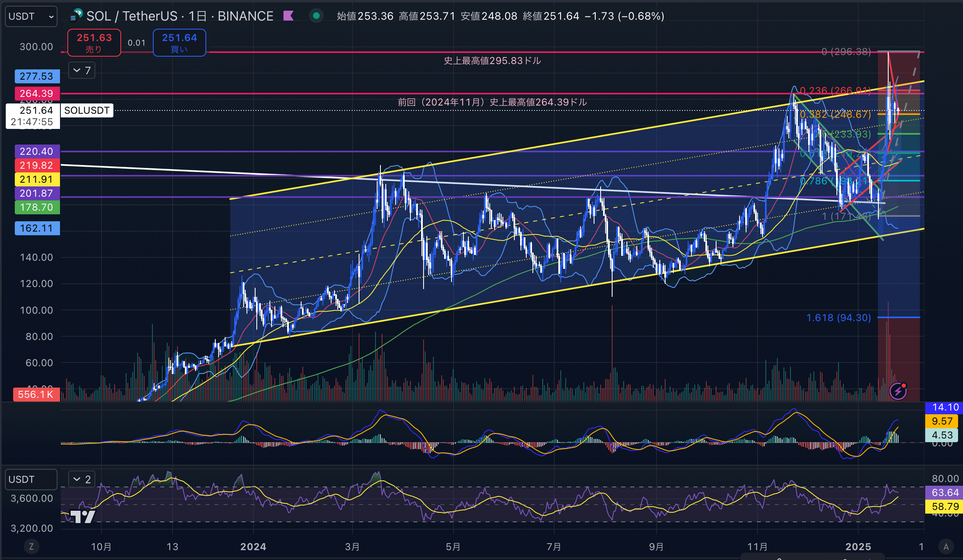Expand the 2 indicators legend in RSI pane

coord(82,479)
